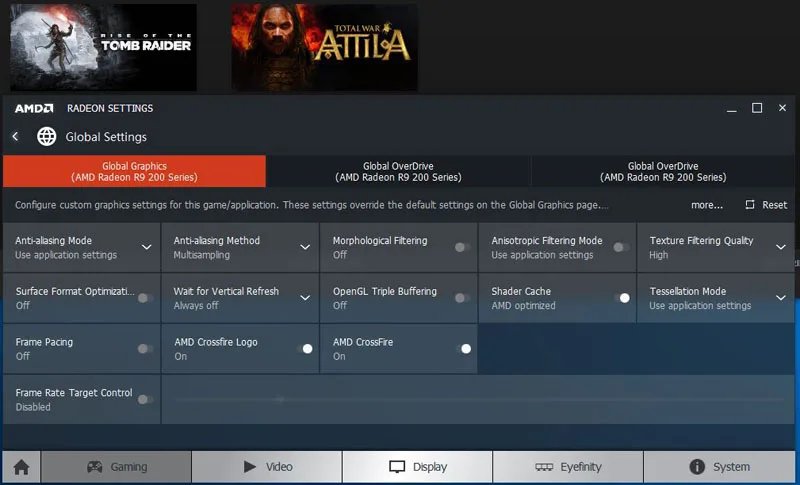Click the back arrow beside Global Settings

[16, 137]
